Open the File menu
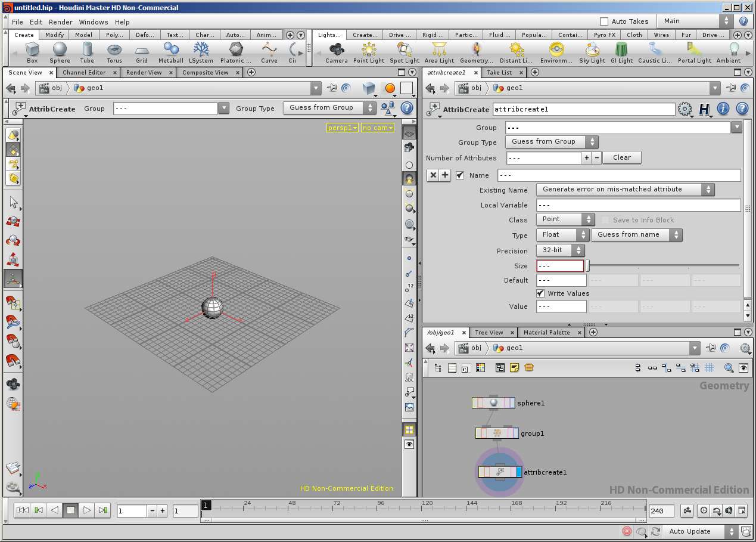Image resolution: width=756 pixels, height=542 pixels. (x=17, y=22)
